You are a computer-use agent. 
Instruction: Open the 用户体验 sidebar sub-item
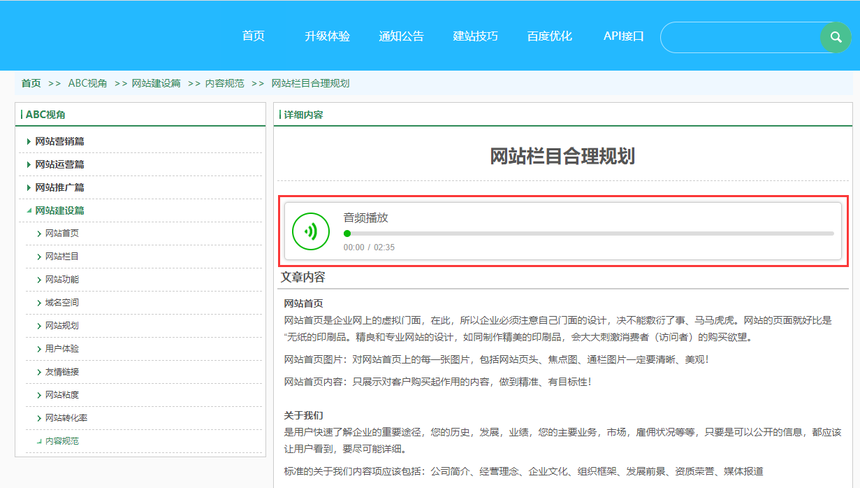tap(62, 349)
